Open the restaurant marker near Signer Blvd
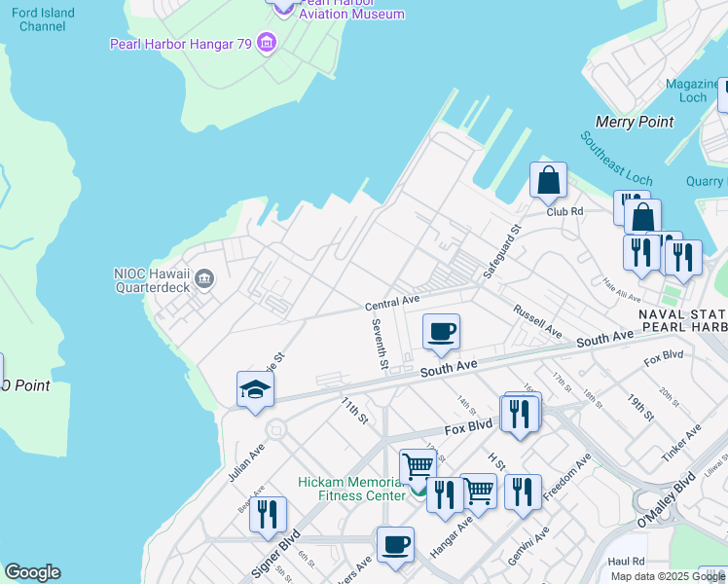This screenshot has height=584, width=728. [x=268, y=517]
